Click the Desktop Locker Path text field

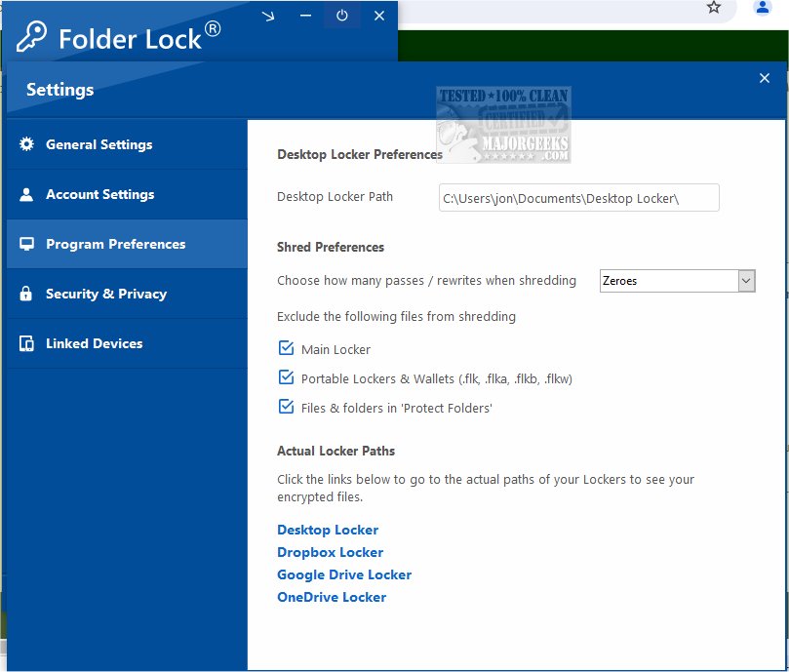(578, 198)
